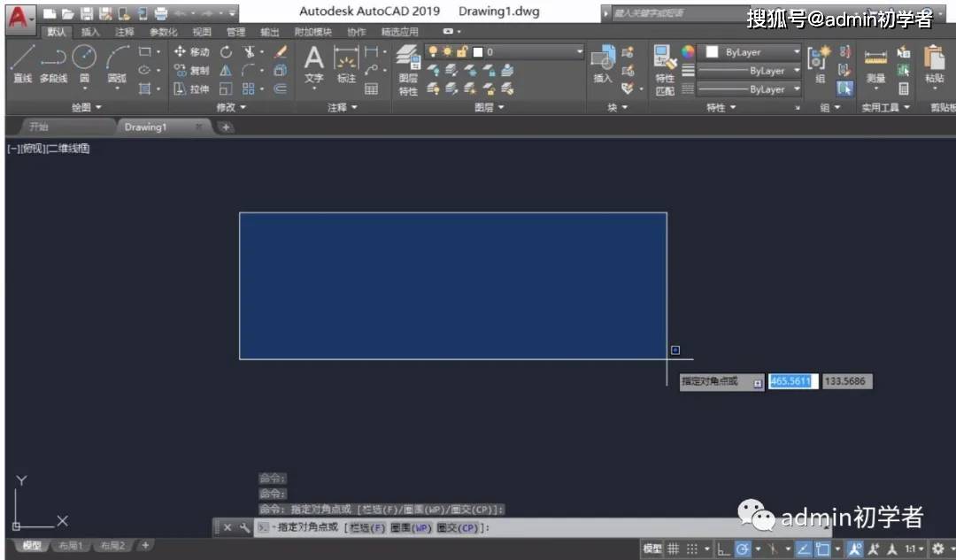
Task: Click the Stretch (拉伸) tool
Action: pyautogui.click(x=191, y=89)
